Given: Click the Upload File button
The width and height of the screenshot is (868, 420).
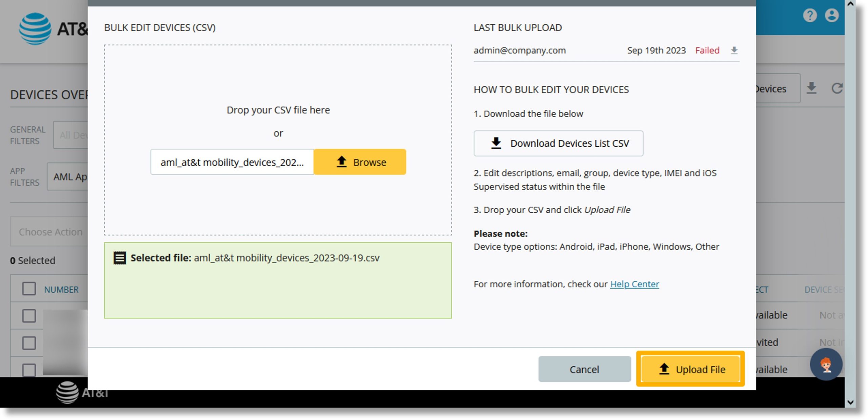Looking at the screenshot, I should (692, 369).
